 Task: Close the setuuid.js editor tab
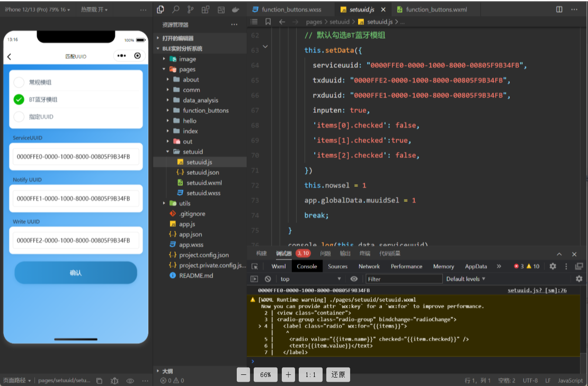click(383, 10)
